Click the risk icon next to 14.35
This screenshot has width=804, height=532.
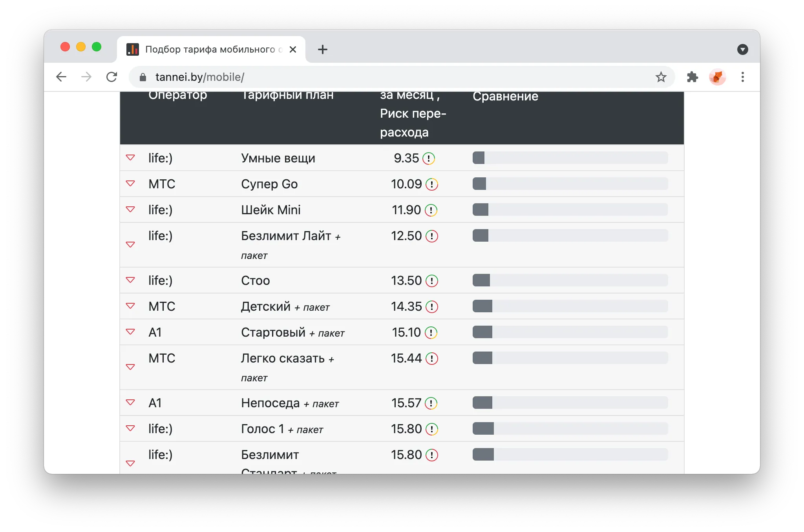coord(432,307)
